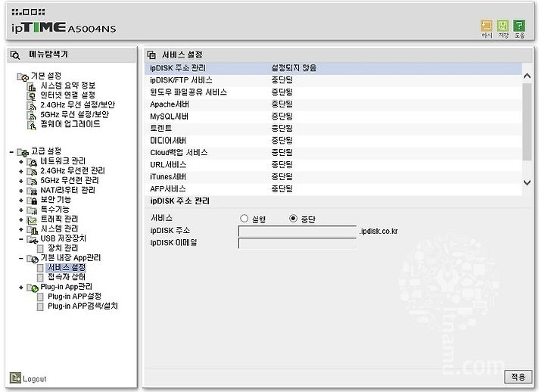
Task: Click the menu explorer magnifier icon
Action: (x=15, y=55)
